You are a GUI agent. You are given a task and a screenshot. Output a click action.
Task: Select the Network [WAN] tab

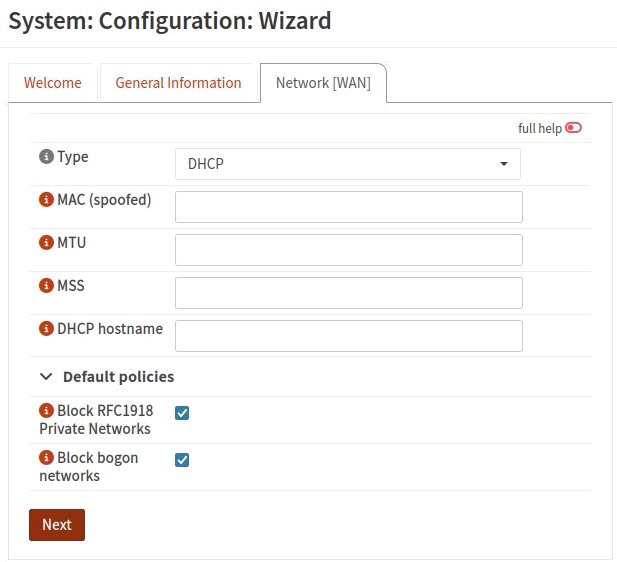pyautogui.click(x=323, y=83)
